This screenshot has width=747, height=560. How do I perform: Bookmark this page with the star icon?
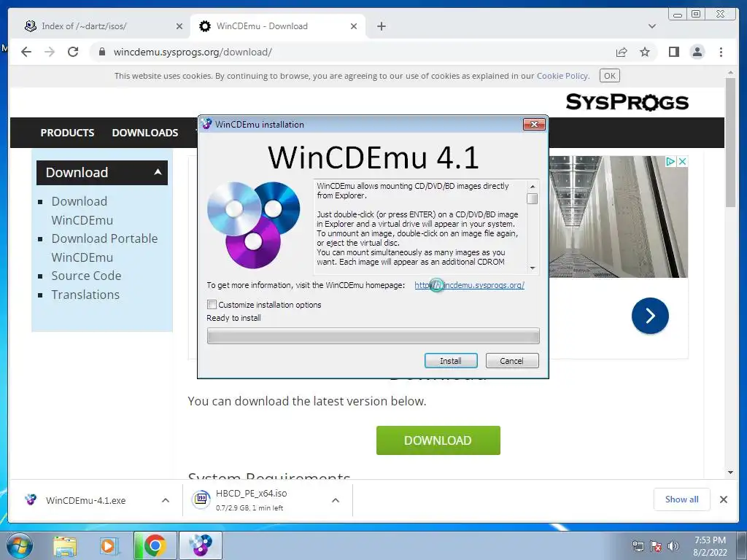pyautogui.click(x=645, y=52)
